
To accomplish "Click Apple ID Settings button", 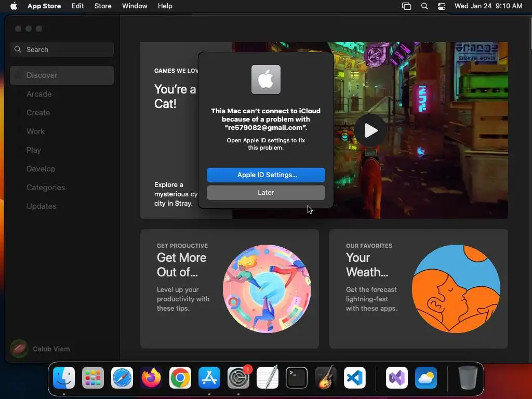I will [x=265, y=175].
